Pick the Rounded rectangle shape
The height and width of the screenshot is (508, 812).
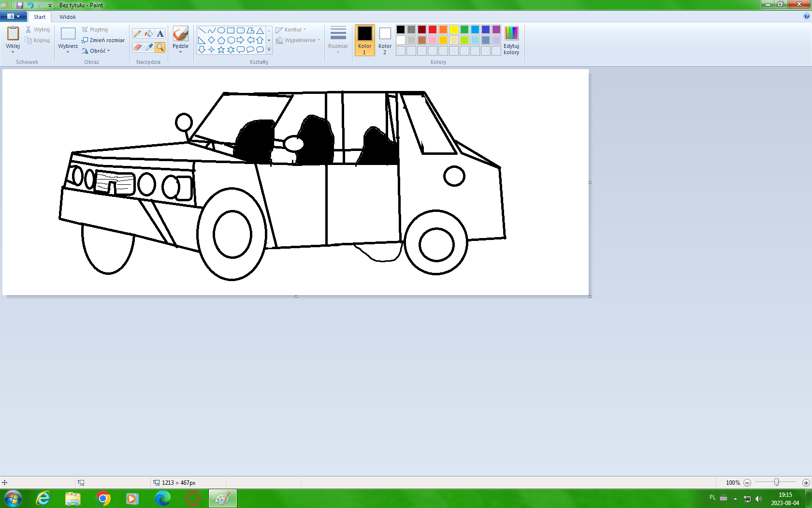click(241, 30)
